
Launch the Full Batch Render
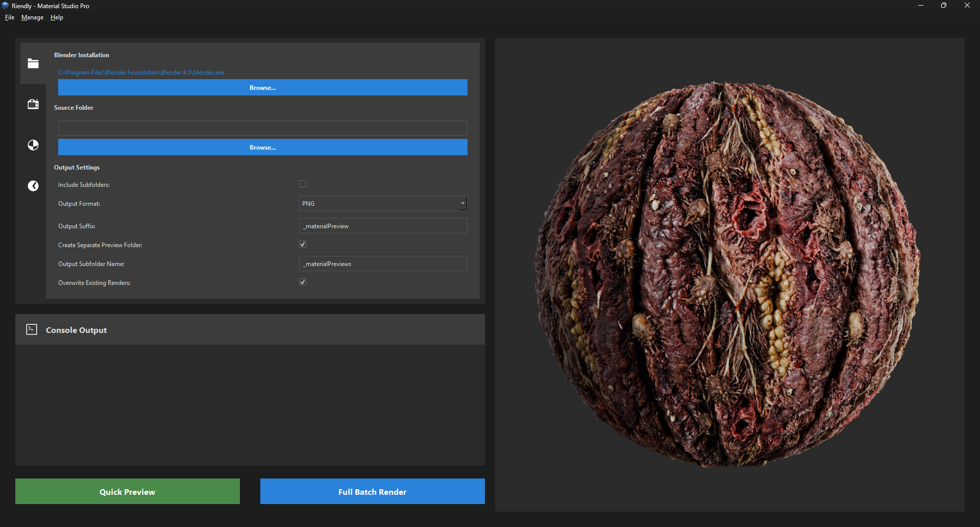point(372,491)
